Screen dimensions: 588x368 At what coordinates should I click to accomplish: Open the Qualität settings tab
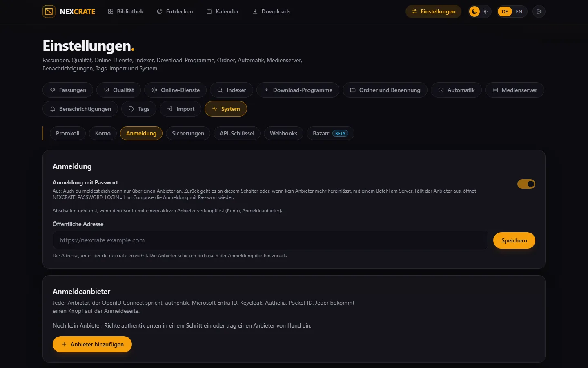118,90
